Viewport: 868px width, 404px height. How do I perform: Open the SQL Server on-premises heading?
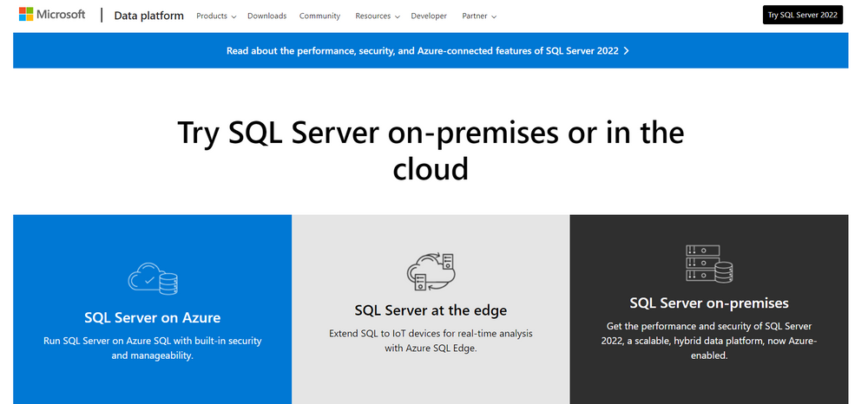pyautogui.click(x=708, y=303)
